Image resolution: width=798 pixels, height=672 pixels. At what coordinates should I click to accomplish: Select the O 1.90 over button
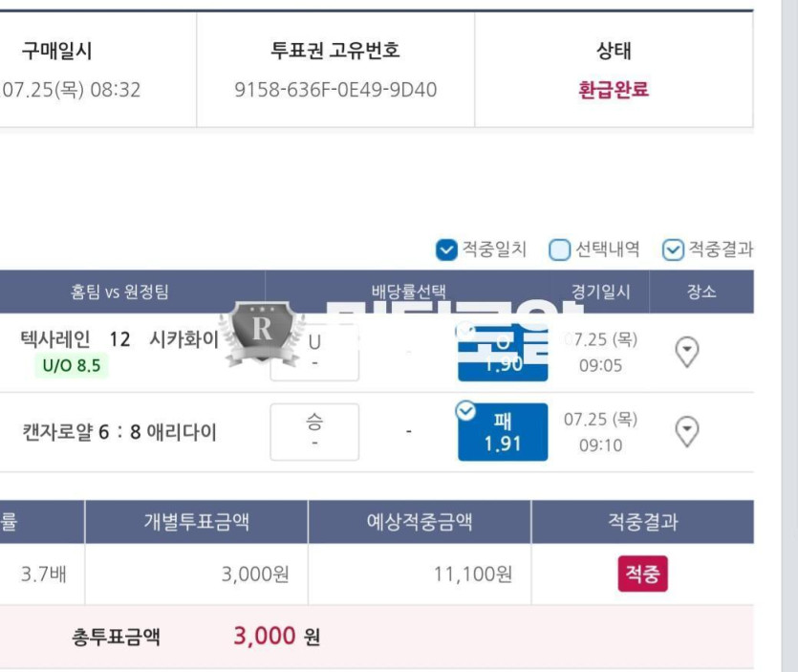[503, 353]
